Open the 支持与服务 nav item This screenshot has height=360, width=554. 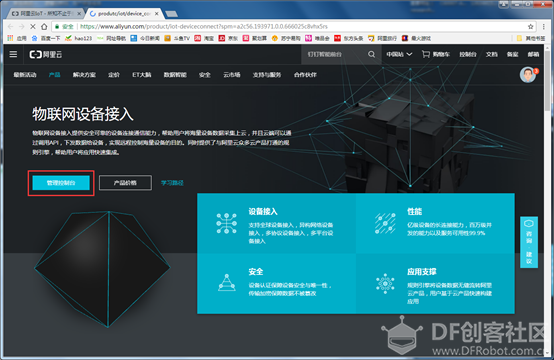pos(267,75)
